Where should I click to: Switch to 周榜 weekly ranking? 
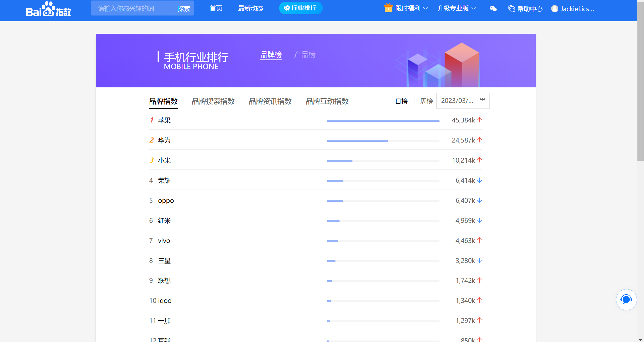click(x=426, y=101)
